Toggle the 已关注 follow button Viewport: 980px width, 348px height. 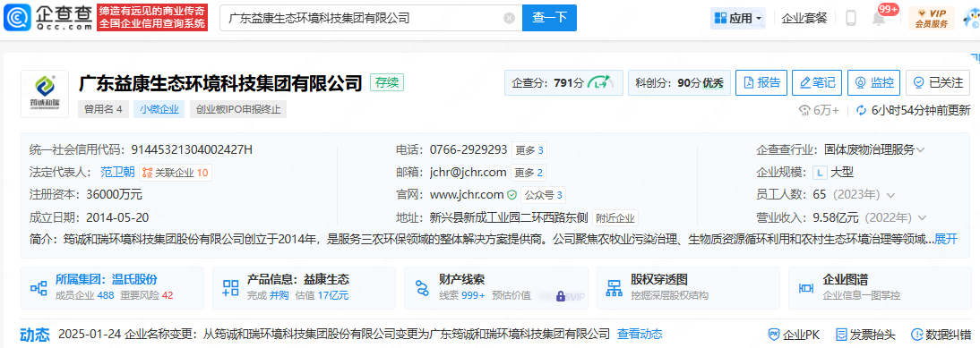(938, 82)
